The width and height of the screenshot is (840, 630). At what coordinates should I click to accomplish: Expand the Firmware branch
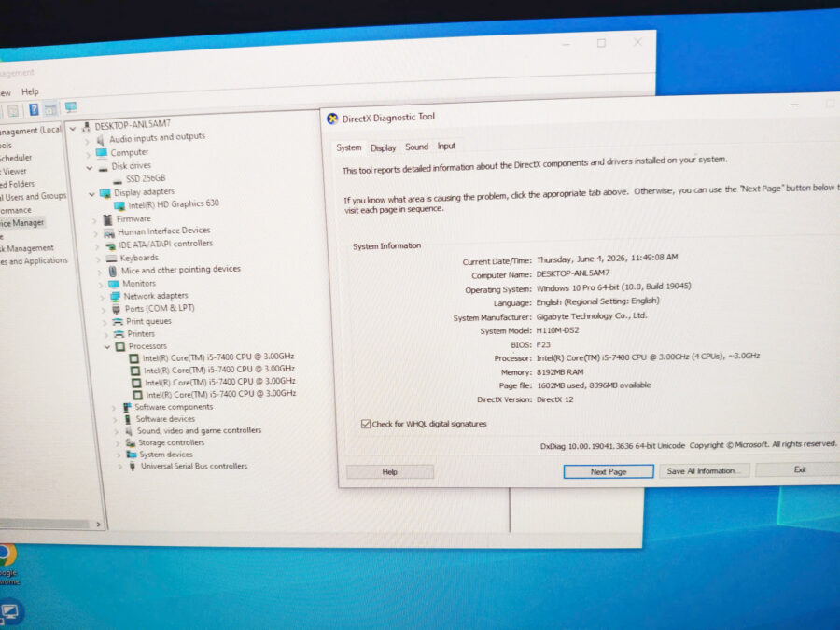pos(94,220)
